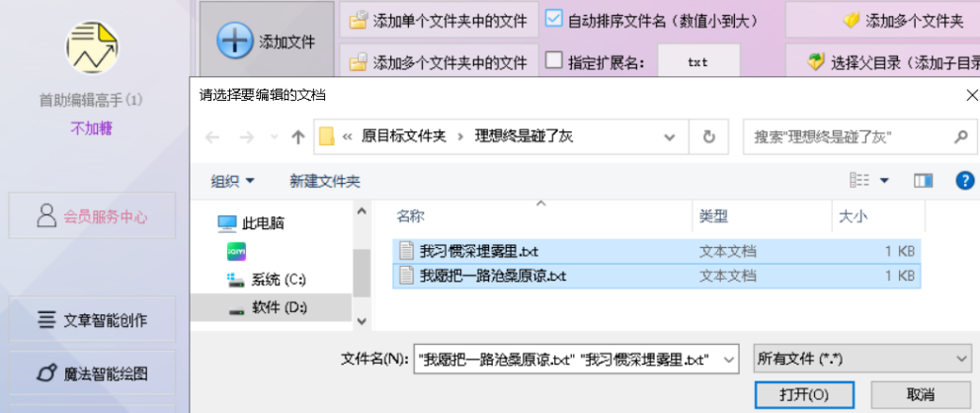The height and width of the screenshot is (413, 980).
Task: Enable the 指定扩展名 checkbox
Action: 554,60
